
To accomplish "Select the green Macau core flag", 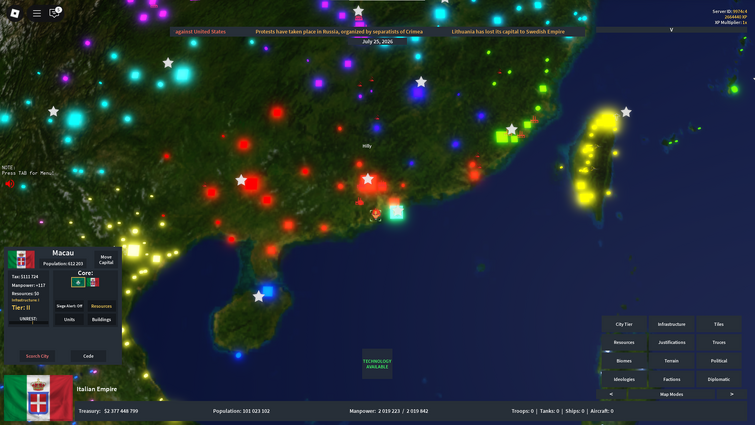I will tap(78, 282).
